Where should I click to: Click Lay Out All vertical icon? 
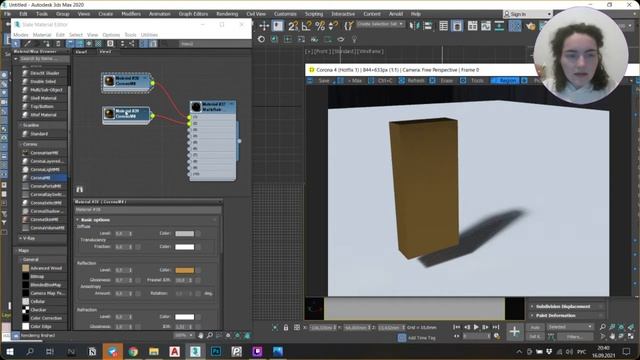coord(122,44)
